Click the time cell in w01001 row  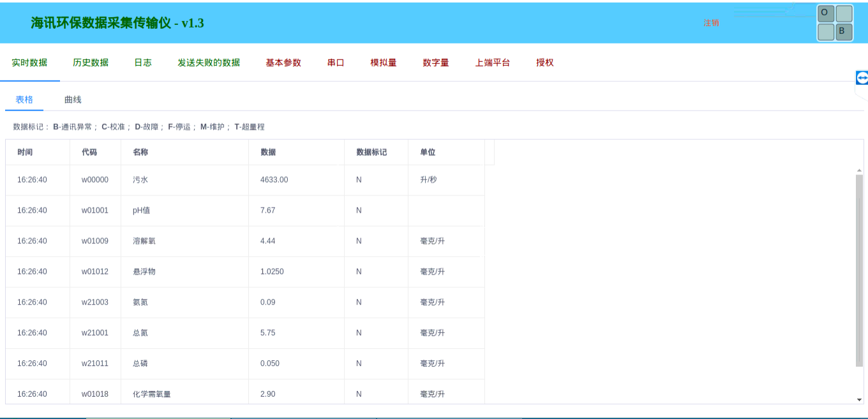tap(38, 211)
